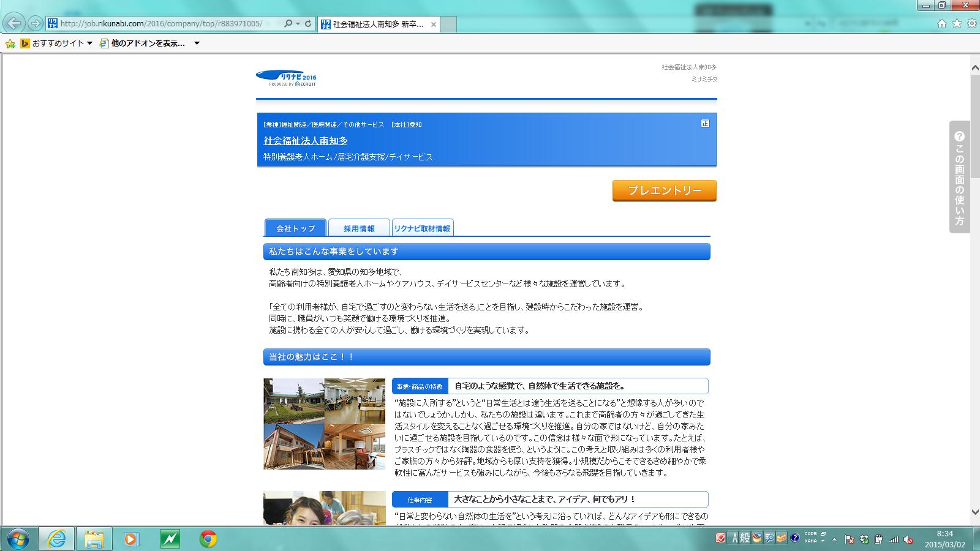The width and height of the screenshot is (980, 551).
Task: Click 大きなことから小さなことまで、アイデア、何でもアリ heading
Action: tap(545, 500)
